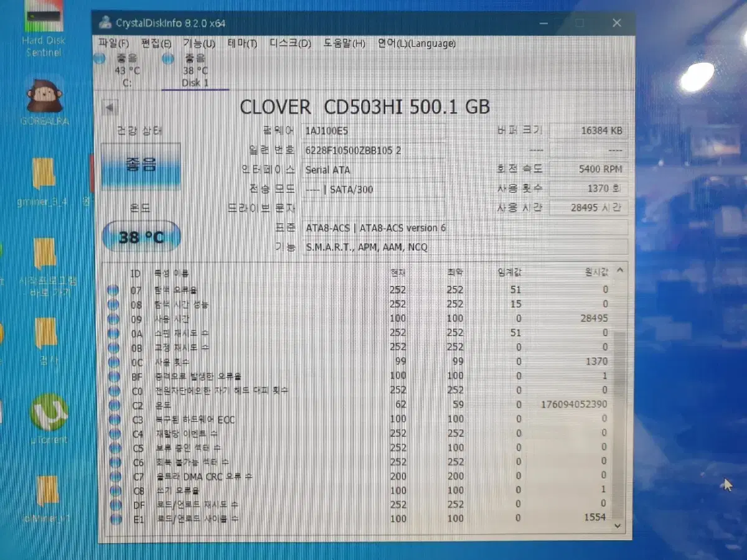Image resolution: width=747 pixels, height=560 pixels.
Task: Click the 현재 column header
Action: coord(397,273)
